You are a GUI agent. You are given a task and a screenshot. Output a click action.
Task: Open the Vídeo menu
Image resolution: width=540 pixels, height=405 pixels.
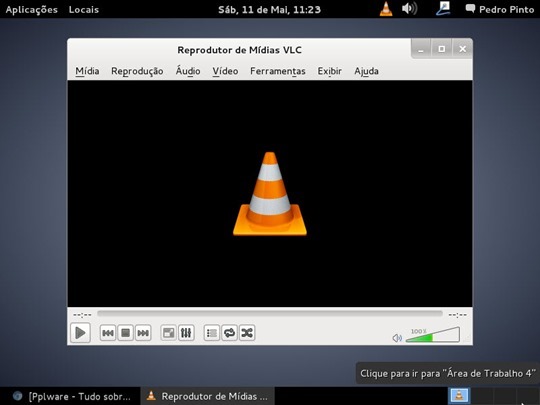[225, 71]
